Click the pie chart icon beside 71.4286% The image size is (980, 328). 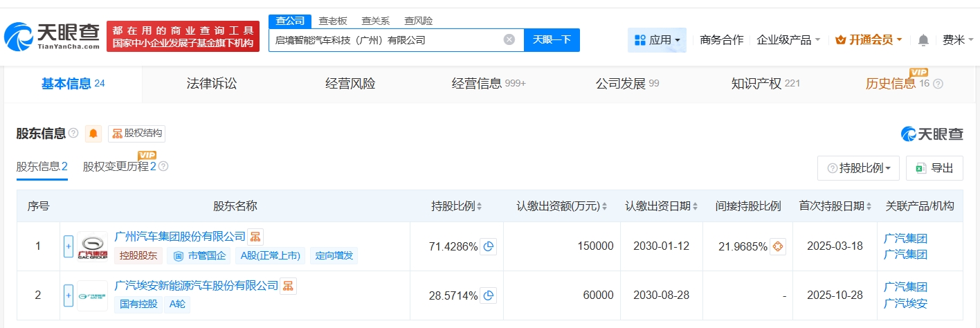click(489, 246)
